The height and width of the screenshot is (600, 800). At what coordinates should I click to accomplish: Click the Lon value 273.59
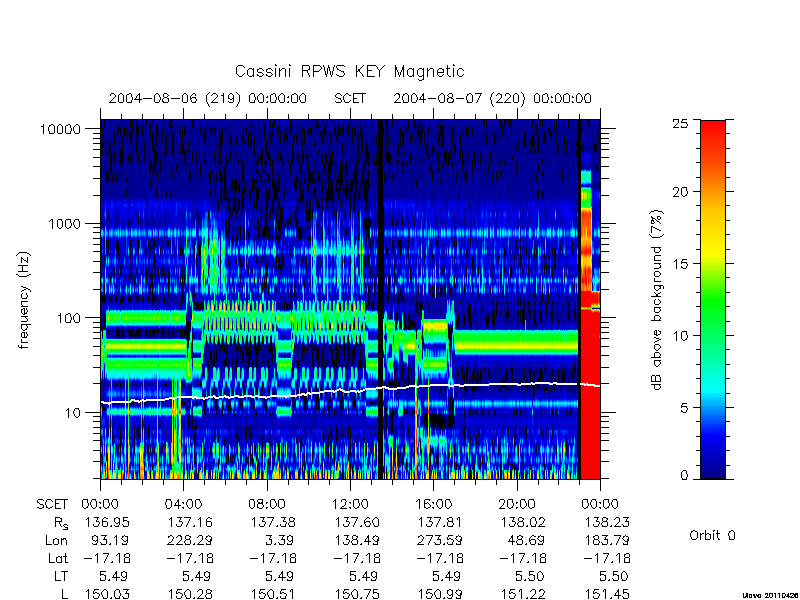[x=440, y=540]
